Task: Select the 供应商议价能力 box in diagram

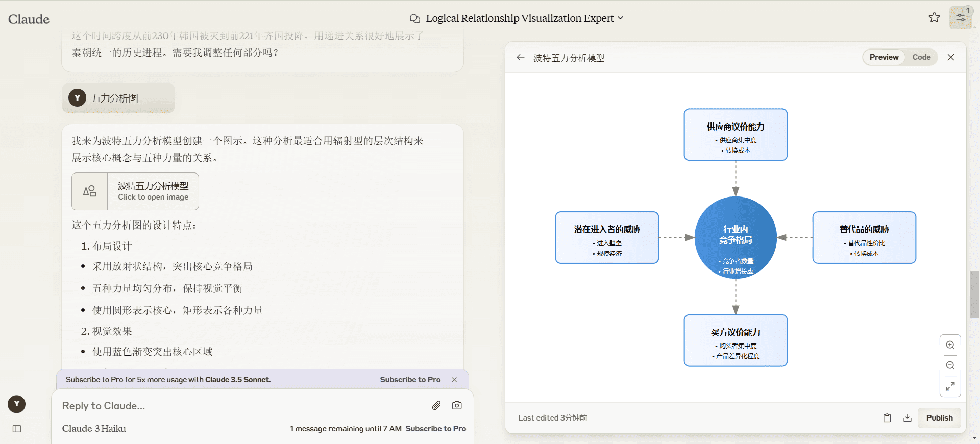Action: (x=736, y=135)
